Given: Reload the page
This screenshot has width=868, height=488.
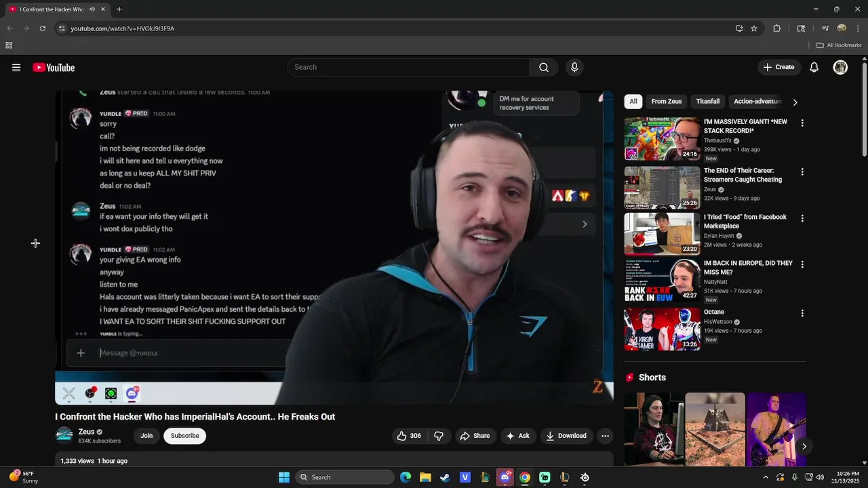Looking at the screenshot, I should click(x=42, y=28).
